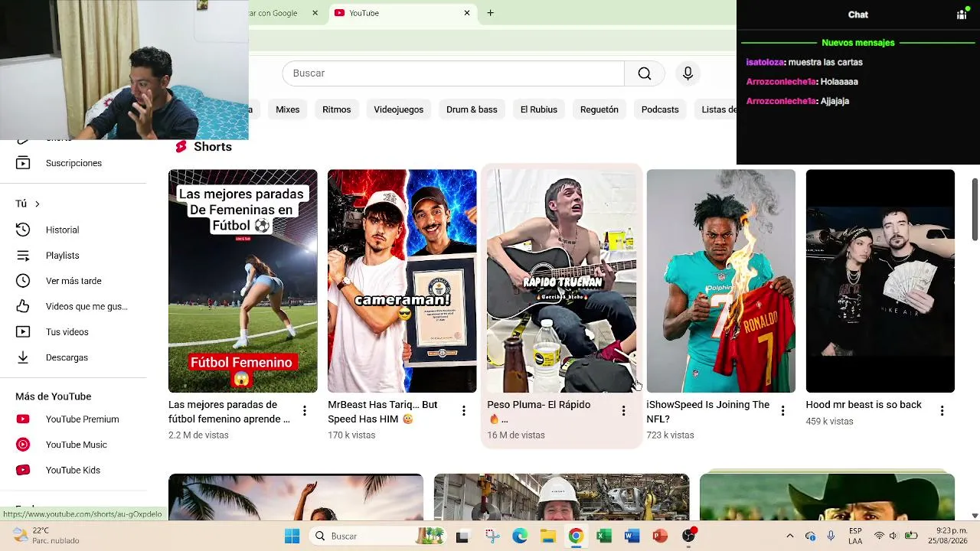Image resolution: width=980 pixels, height=551 pixels.
Task: Open the Windows Start menu
Action: pos(292,536)
